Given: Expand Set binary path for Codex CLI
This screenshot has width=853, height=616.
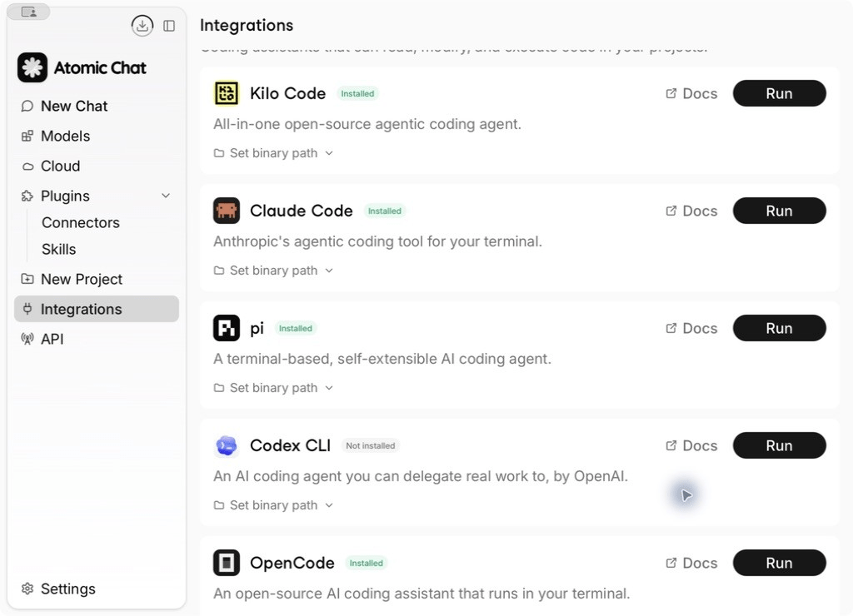Looking at the screenshot, I should pos(273,505).
